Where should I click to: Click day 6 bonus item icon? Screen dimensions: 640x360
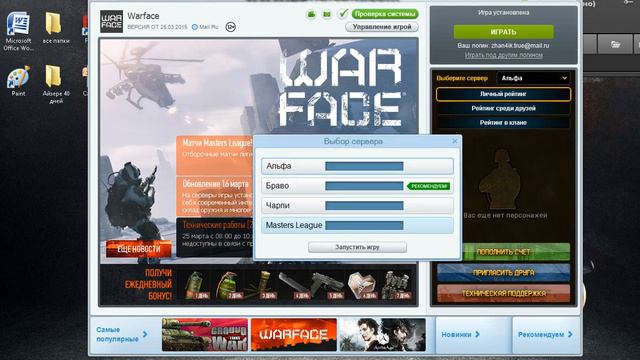coord(362,285)
